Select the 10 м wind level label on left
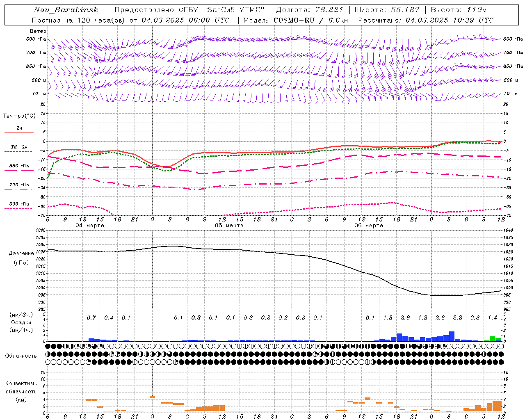The width and height of the screenshot is (525, 420). coord(39,94)
